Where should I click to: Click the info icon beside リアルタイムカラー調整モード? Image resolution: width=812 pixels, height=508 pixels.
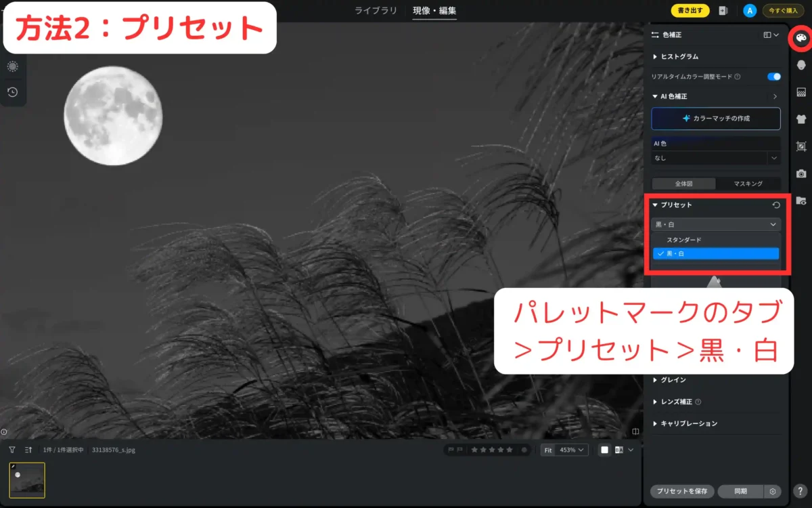[x=737, y=77]
